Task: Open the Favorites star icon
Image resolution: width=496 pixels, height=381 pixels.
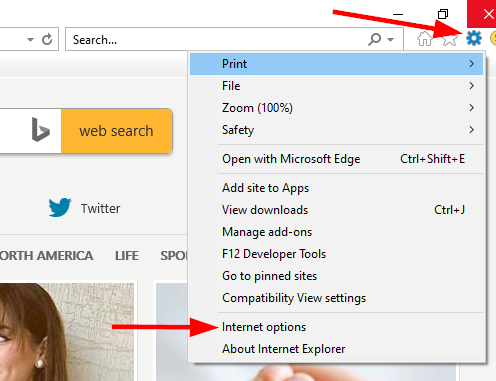Action: pyautogui.click(x=449, y=39)
